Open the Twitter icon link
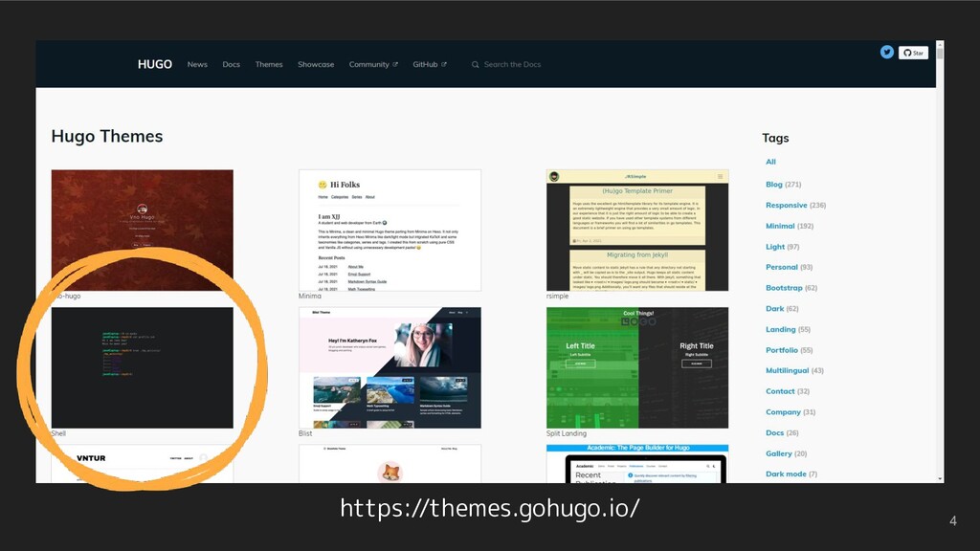980x551 pixels. 886,53
